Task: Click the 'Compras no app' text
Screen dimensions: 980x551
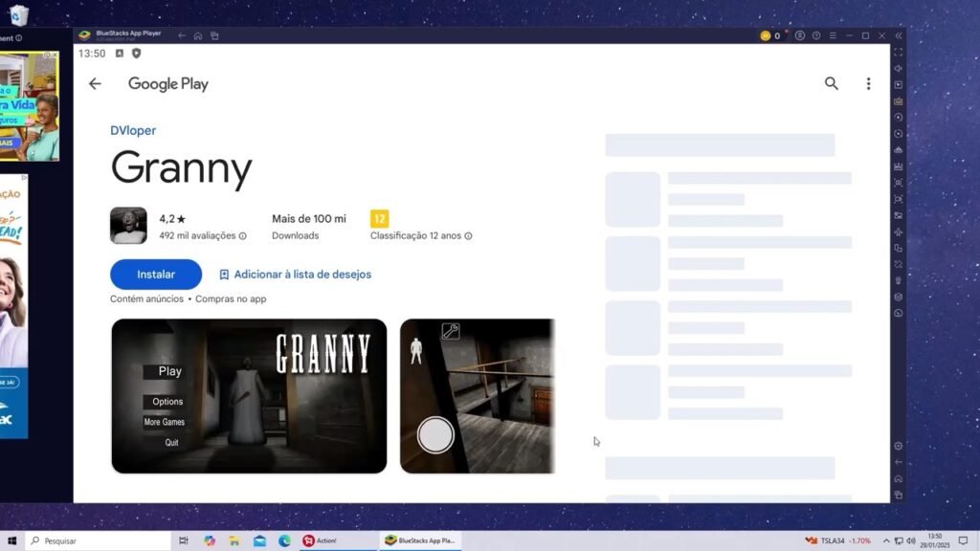Action: (231, 298)
